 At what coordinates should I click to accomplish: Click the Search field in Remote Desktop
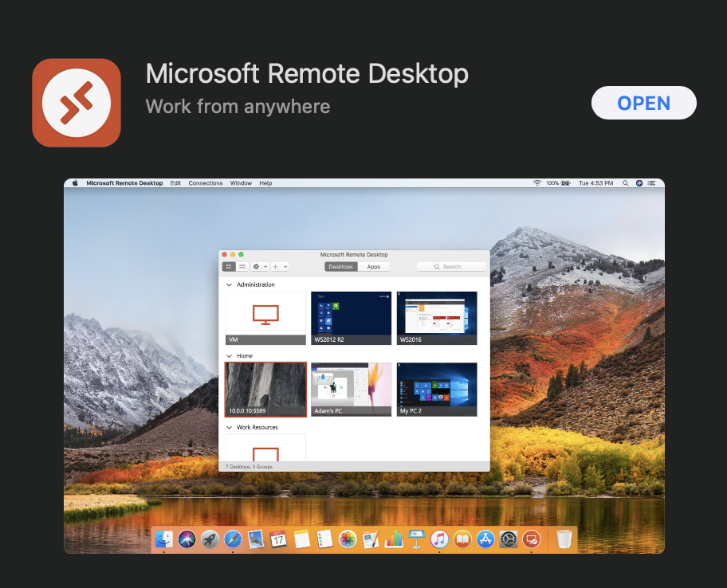(x=451, y=266)
